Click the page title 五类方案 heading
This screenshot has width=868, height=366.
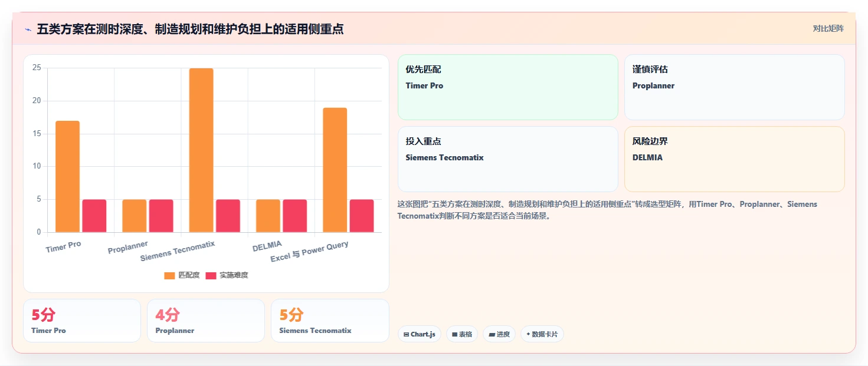click(x=190, y=29)
